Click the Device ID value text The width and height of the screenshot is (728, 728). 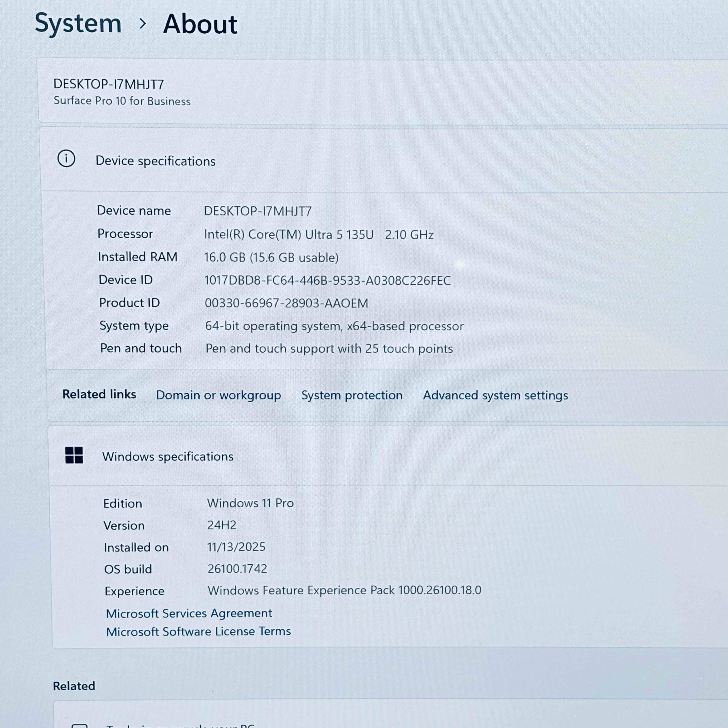pos(327,280)
